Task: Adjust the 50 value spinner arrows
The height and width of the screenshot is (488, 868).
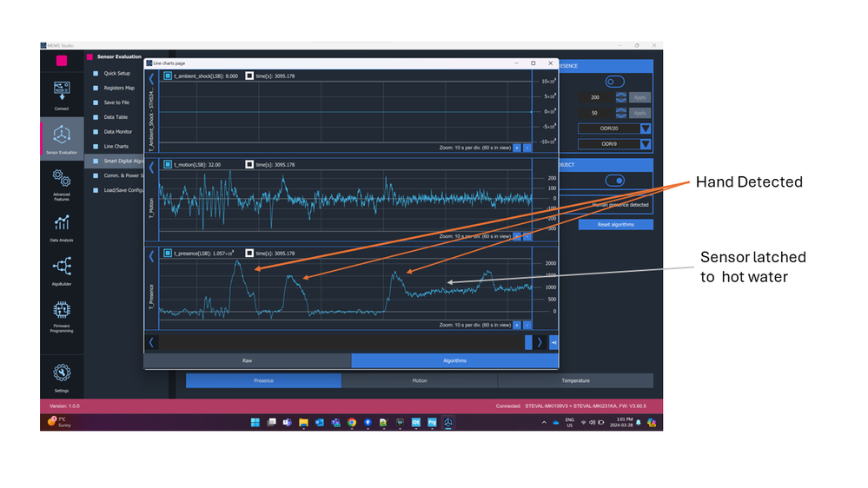Action: click(621, 113)
